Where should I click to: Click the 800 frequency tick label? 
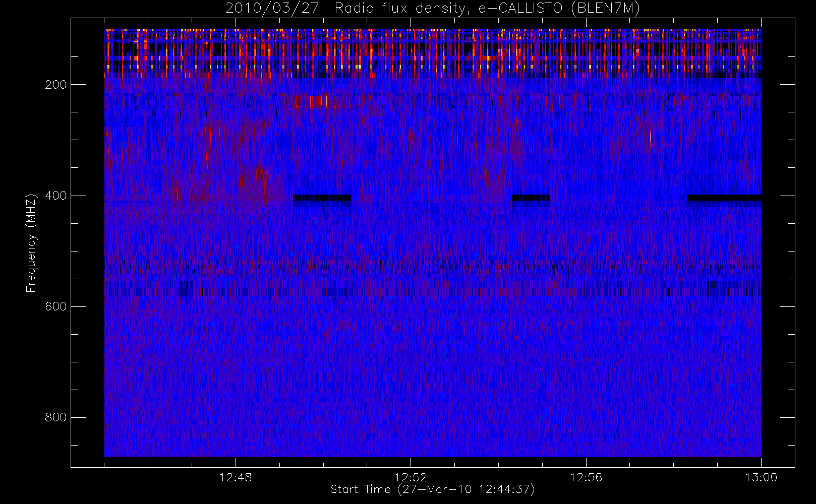coord(55,417)
